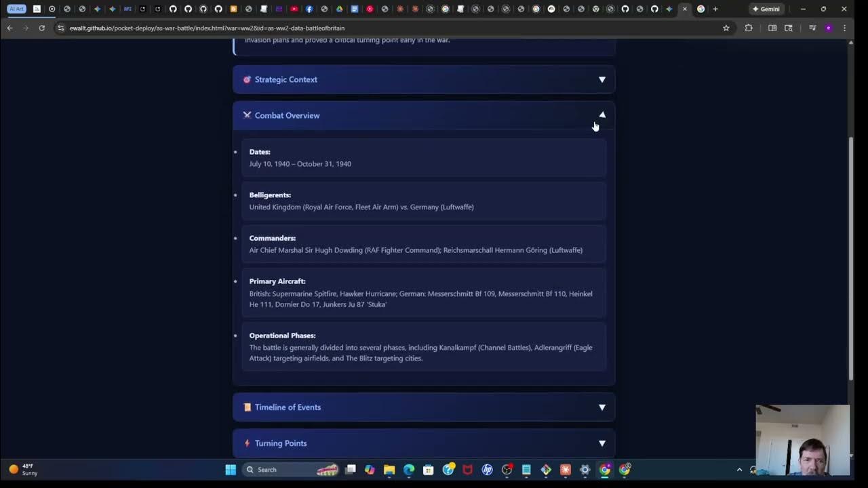Click the bookmark star in the address bar
Screen dimensions: 868x488
[x=726, y=28]
